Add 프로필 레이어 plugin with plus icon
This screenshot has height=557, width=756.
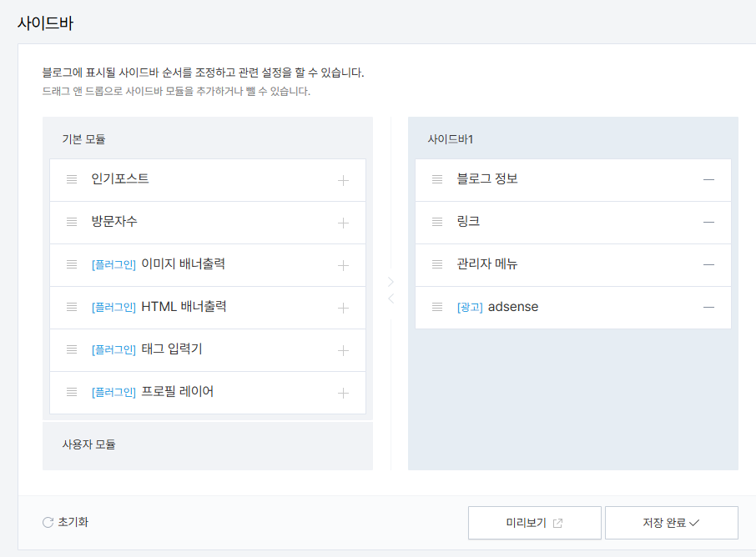click(343, 392)
